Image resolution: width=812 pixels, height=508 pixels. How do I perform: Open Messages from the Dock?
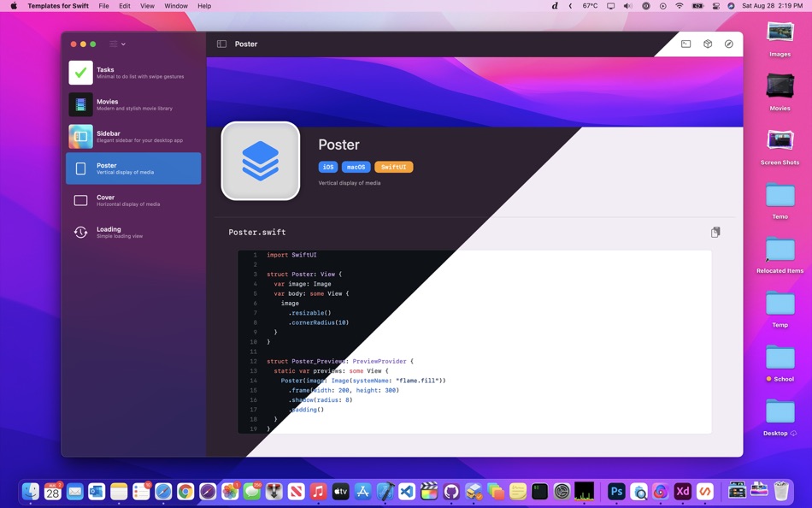click(x=252, y=491)
